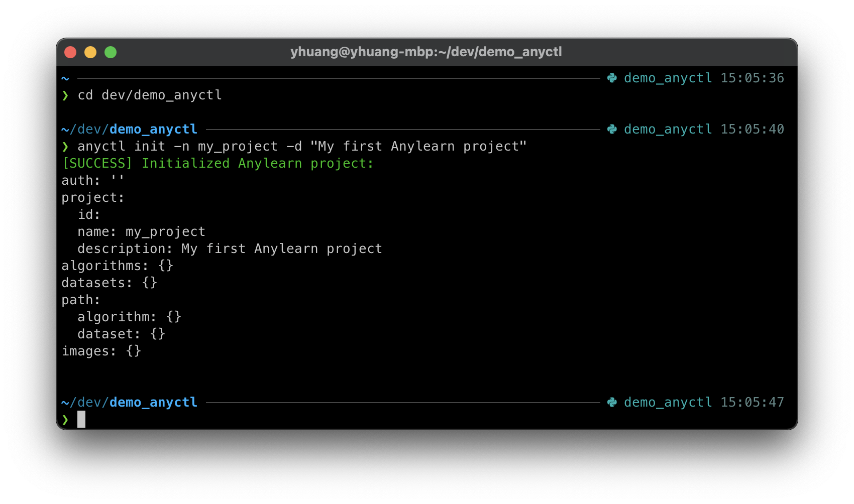Screen dimensions: 854x504
Task: Click the "auth: ''" output line
Action: click(x=93, y=180)
